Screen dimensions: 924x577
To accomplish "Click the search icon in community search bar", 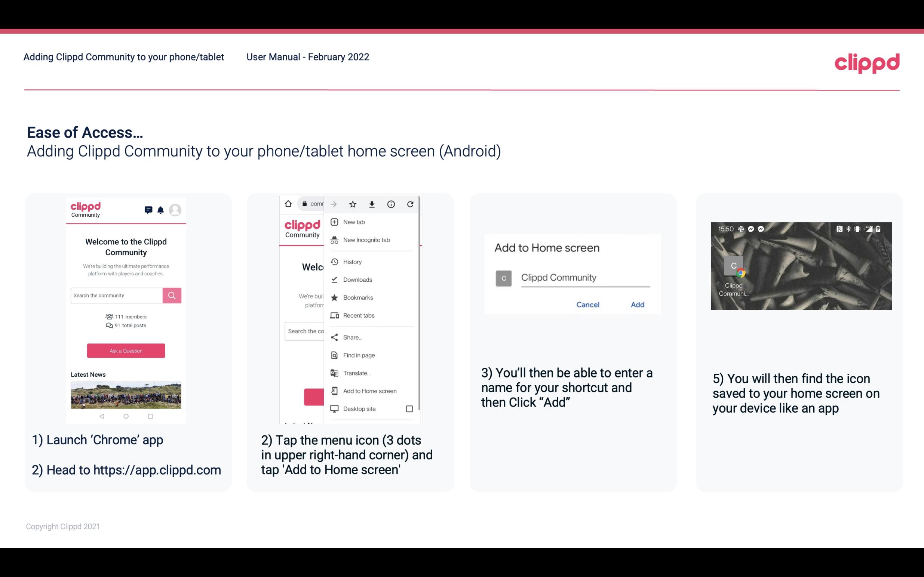I will (x=171, y=295).
